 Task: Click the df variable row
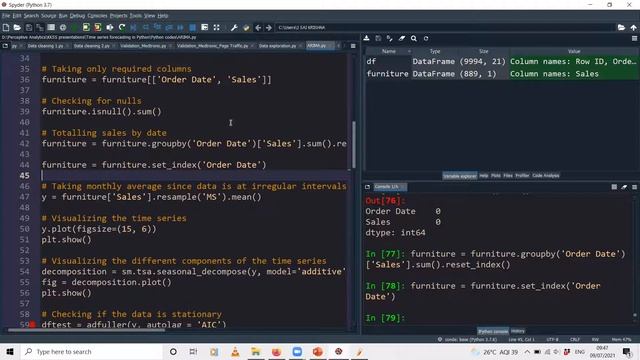502,61
